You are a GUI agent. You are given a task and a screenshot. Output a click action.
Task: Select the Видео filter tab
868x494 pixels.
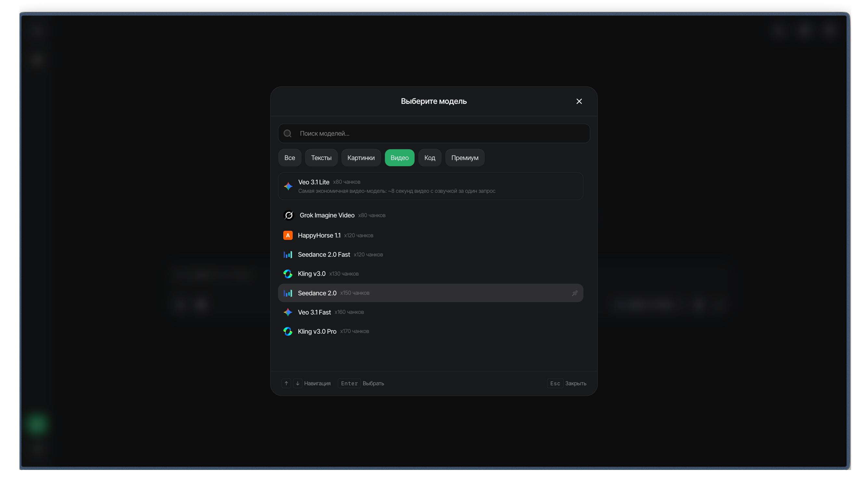tap(399, 158)
